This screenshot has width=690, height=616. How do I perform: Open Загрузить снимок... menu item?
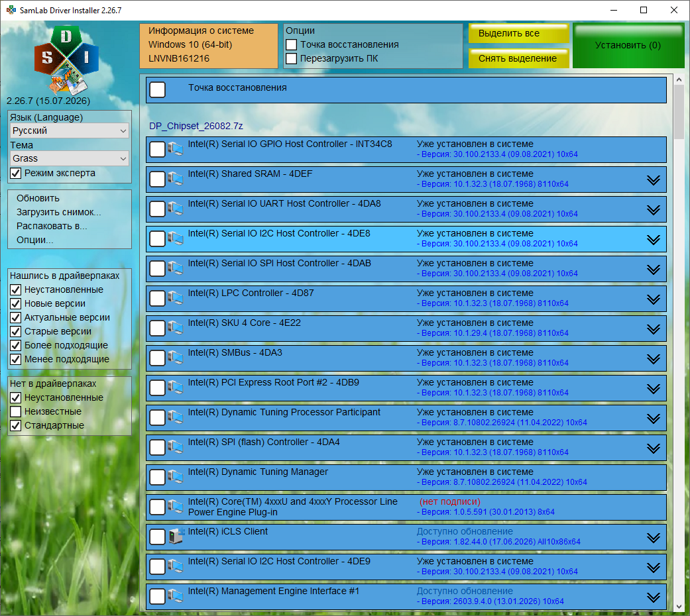point(58,213)
